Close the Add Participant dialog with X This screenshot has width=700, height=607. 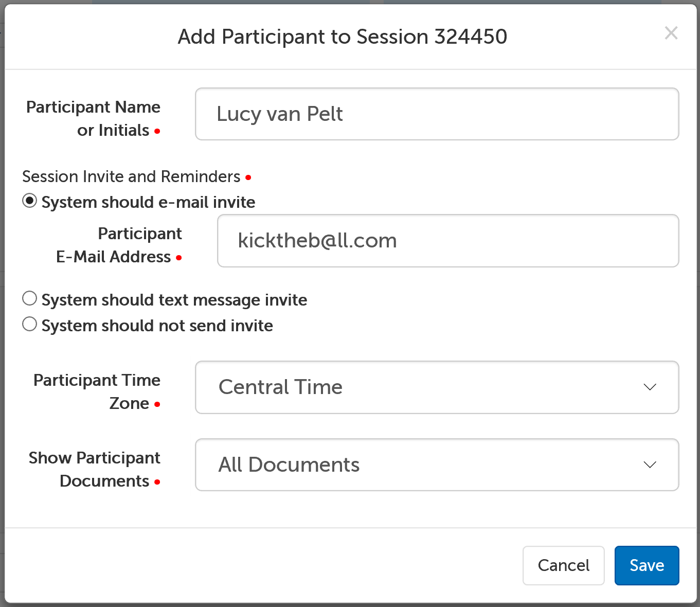click(x=671, y=33)
